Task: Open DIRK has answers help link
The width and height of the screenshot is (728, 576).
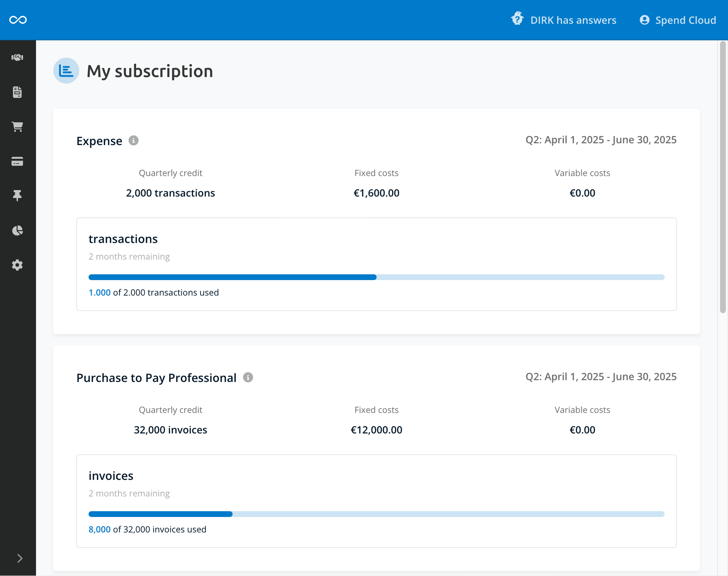Action: click(573, 20)
